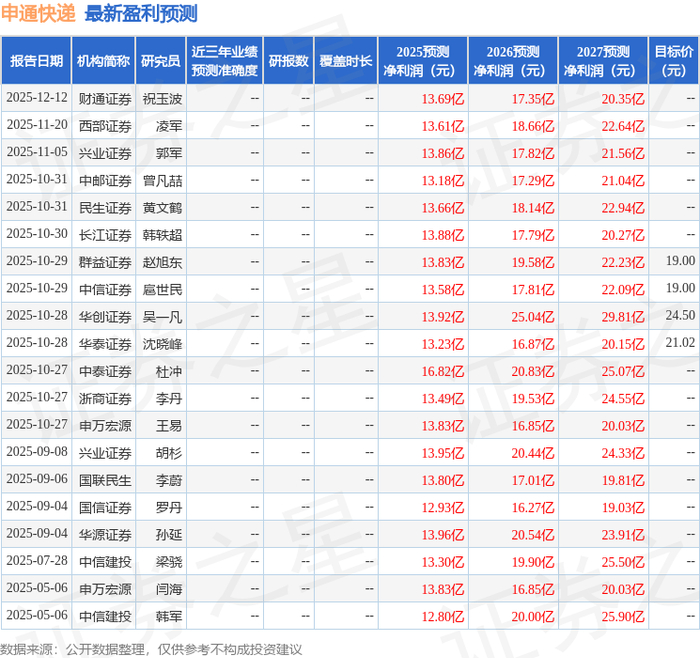The height and width of the screenshot is (658, 700).
Task: Select the 群益证券 institution cell
Action: pyautogui.click(x=105, y=262)
